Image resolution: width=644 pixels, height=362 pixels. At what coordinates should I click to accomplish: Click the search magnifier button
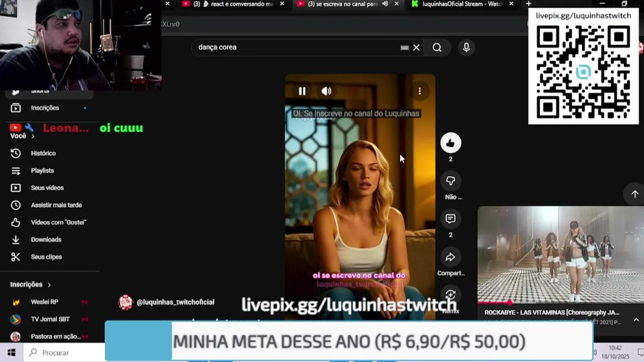tap(437, 47)
